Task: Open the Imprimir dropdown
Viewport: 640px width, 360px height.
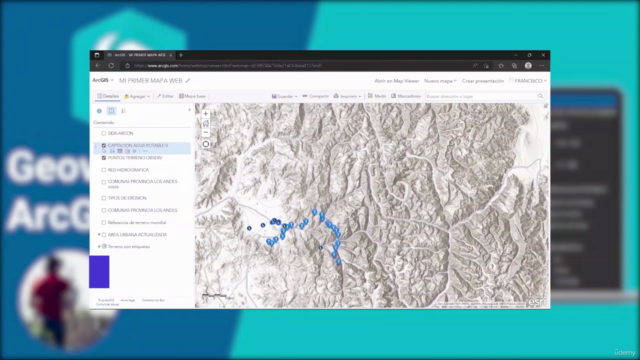Action: point(347,96)
